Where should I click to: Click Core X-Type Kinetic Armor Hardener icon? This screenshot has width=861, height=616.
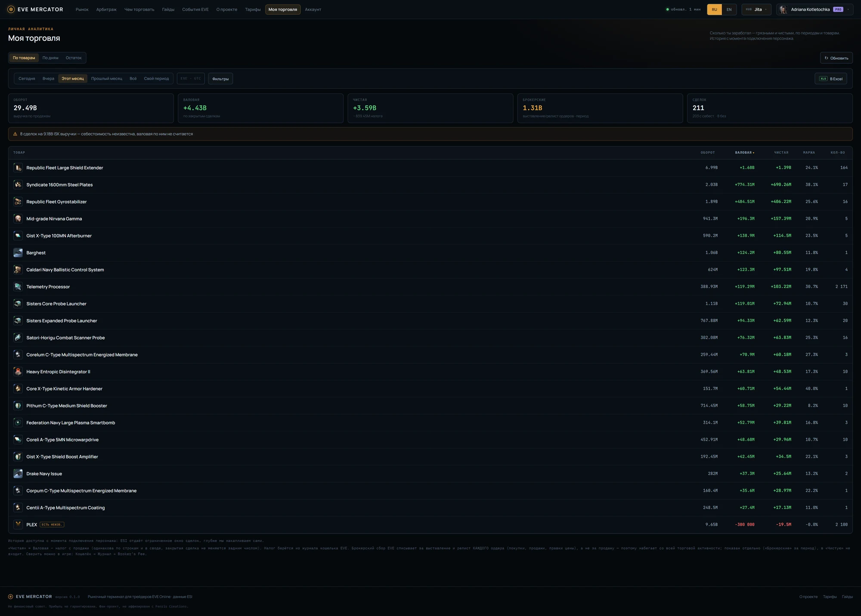(x=18, y=388)
